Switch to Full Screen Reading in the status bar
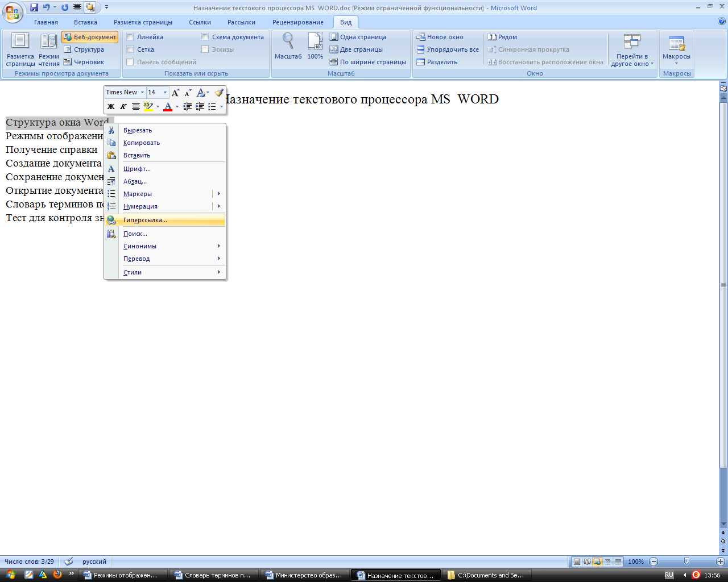Viewport: 728px width, 582px height. tap(587, 562)
